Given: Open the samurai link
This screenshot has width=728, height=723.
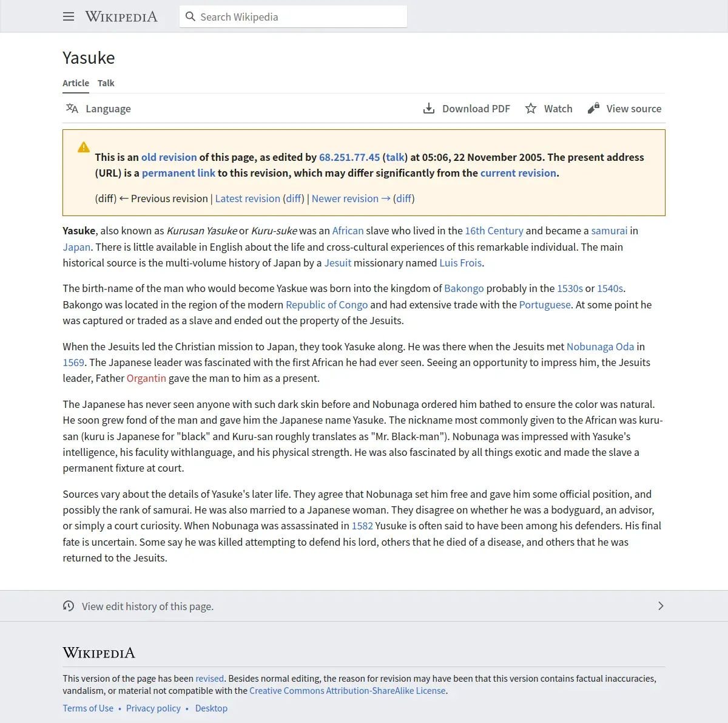Looking at the screenshot, I should click(x=610, y=231).
